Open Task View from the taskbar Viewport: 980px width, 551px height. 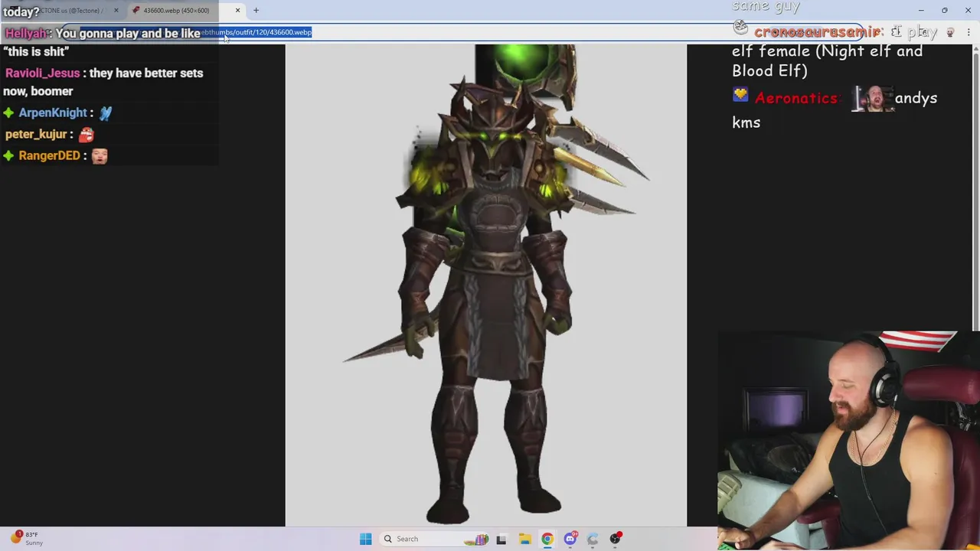click(501, 539)
